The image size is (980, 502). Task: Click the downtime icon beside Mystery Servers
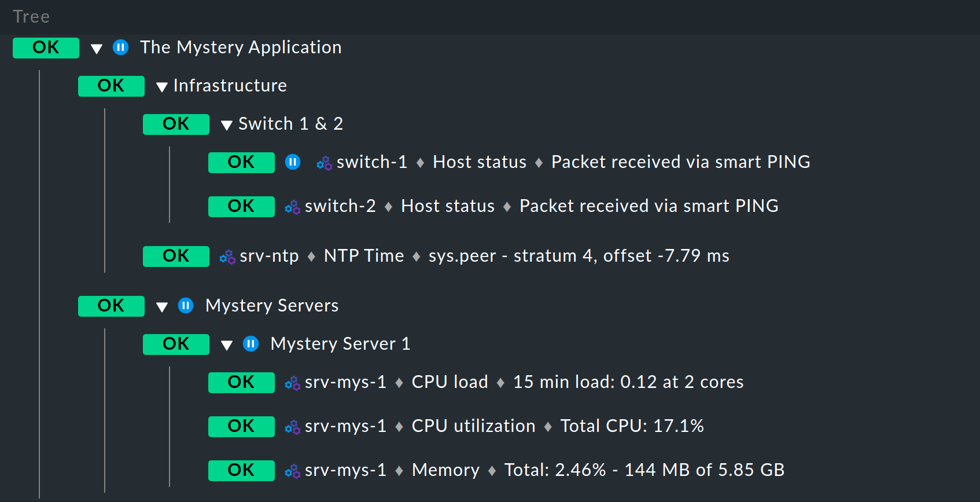[186, 306]
